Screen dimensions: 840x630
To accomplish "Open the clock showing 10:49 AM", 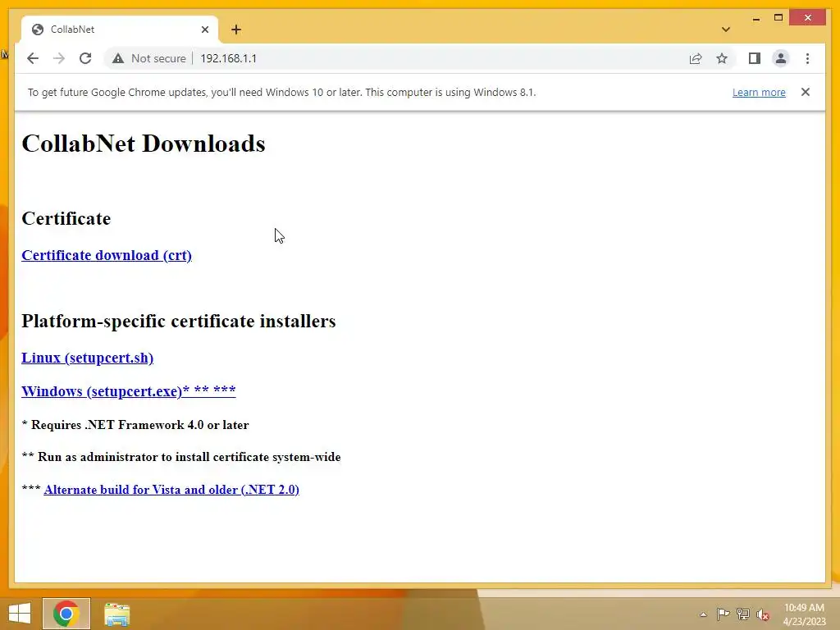I will 804,614.
